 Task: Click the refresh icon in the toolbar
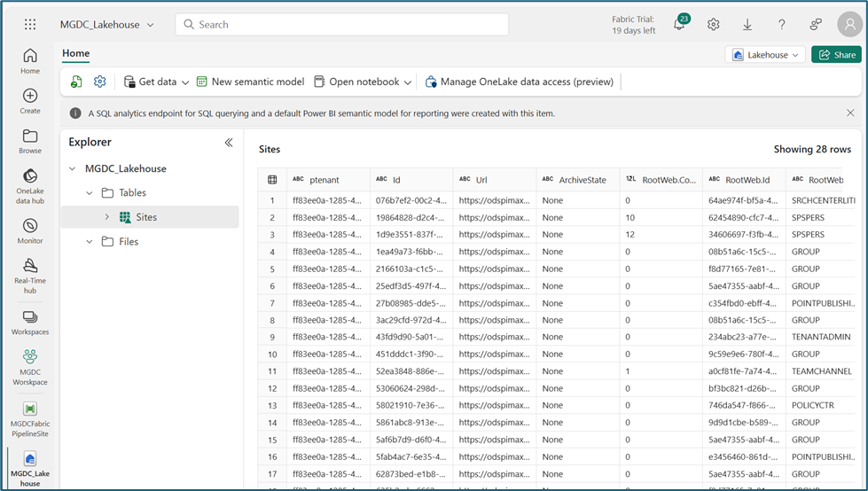click(x=76, y=82)
